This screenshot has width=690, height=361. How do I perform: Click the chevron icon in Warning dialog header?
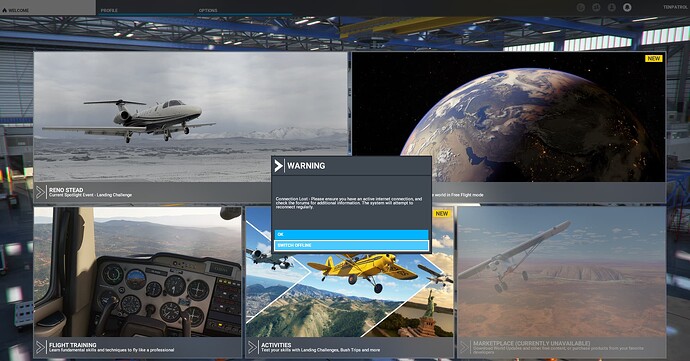coord(279,166)
